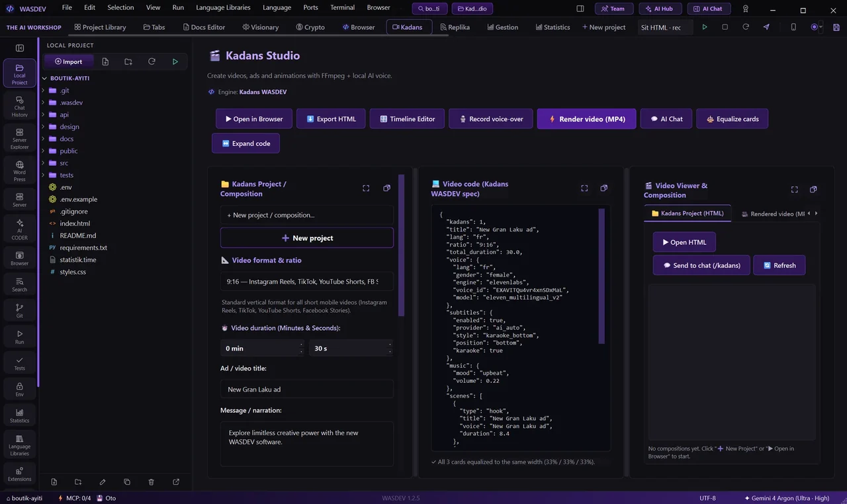The width and height of the screenshot is (847, 504).
Task: Click Send to chat (/kadans) button
Action: click(701, 265)
